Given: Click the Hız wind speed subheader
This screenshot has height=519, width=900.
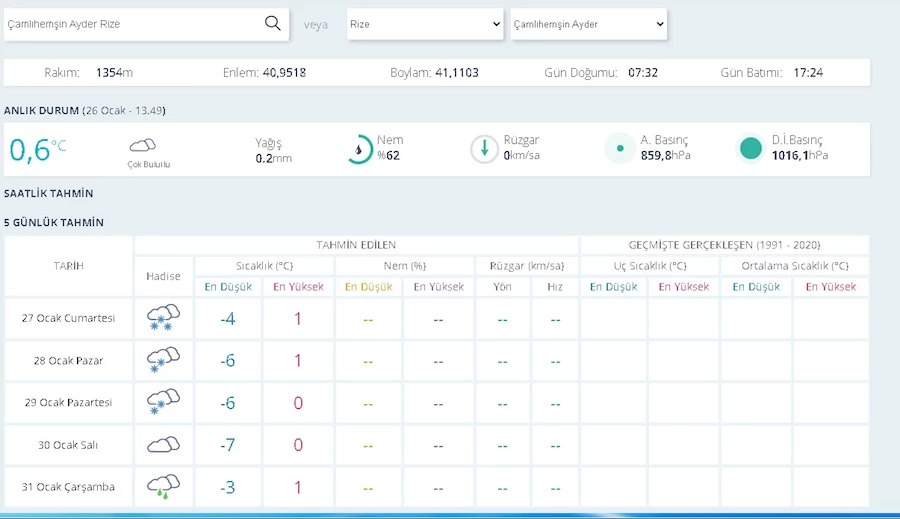Looking at the screenshot, I should point(554,286).
